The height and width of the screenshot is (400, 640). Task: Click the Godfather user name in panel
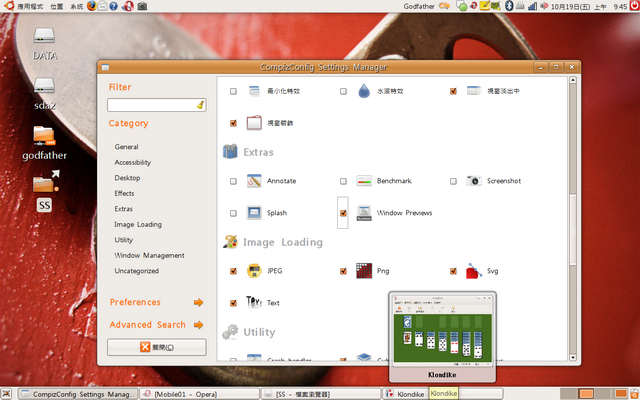[419, 7]
